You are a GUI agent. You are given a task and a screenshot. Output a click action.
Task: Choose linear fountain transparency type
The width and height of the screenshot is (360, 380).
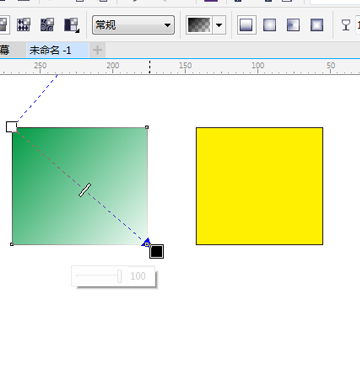coord(246,25)
